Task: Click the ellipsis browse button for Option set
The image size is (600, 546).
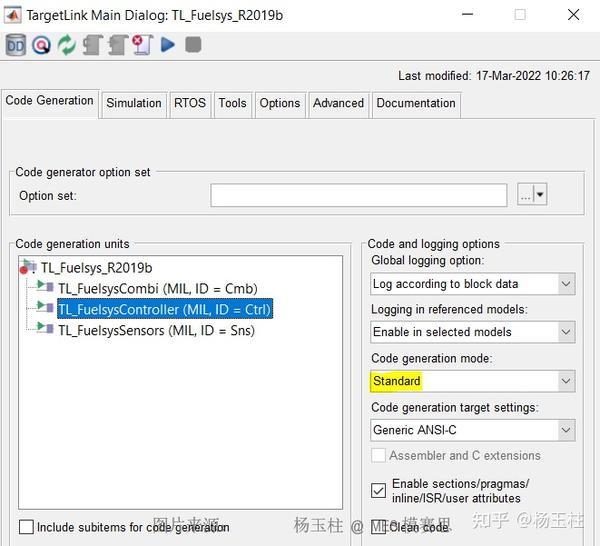Action: (525, 194)
